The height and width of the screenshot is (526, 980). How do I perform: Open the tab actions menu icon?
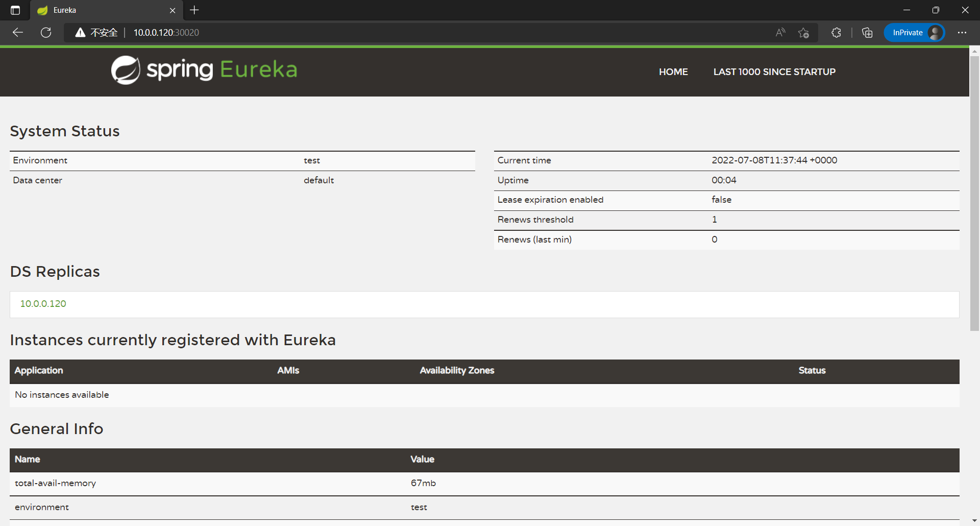pos(15,10)
